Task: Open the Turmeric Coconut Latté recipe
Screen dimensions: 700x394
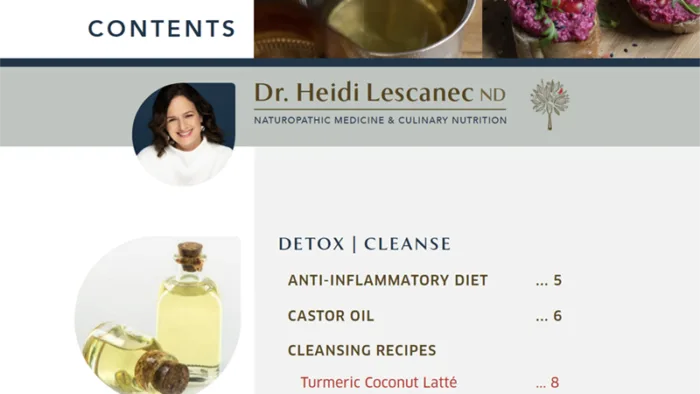Action: [x=379, y=382]
